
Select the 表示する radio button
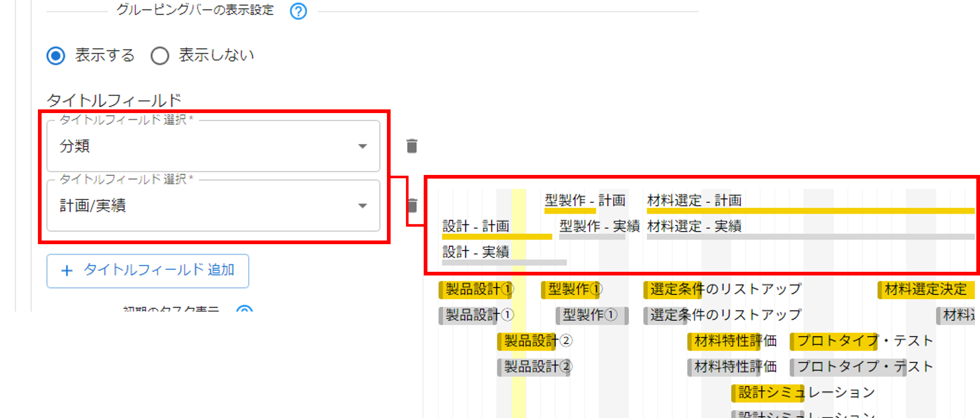(56, 56)
